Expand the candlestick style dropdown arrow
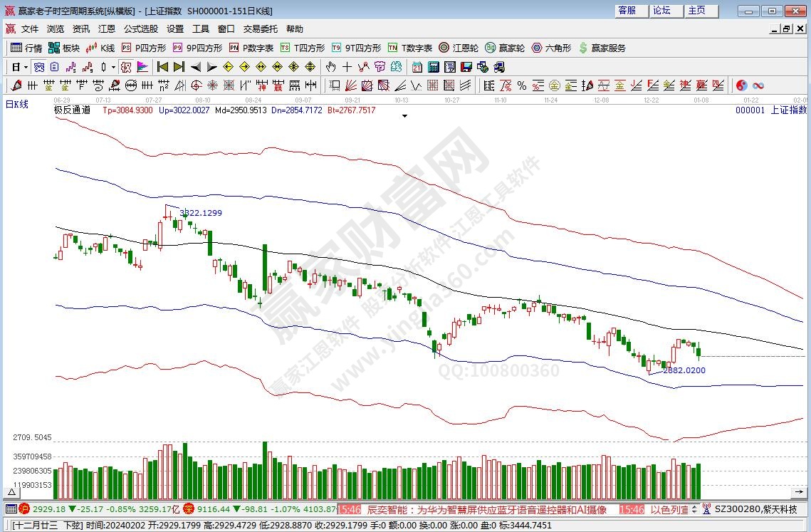Screen dimensions: 811x532 point(114,67)
